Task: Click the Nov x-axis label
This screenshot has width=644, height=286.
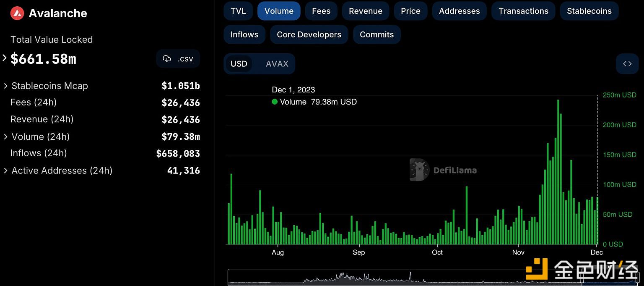Action: (x=519, y=252)
